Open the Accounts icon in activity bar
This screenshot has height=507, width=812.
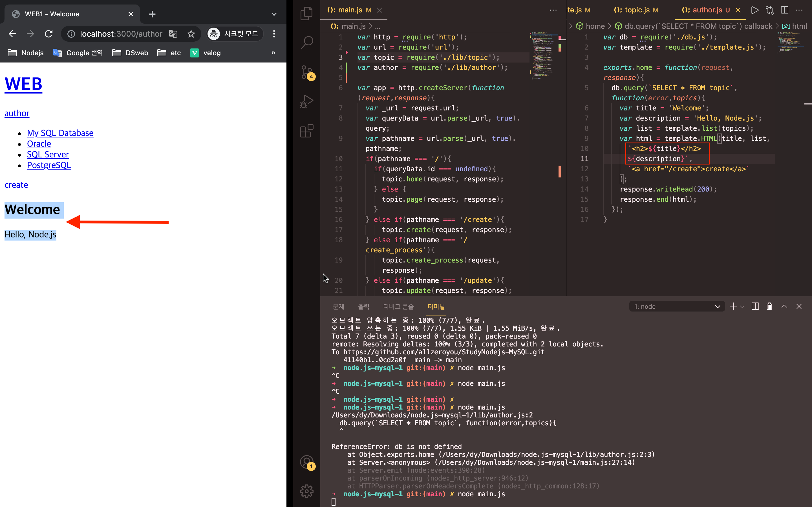(x=306, y=462)
